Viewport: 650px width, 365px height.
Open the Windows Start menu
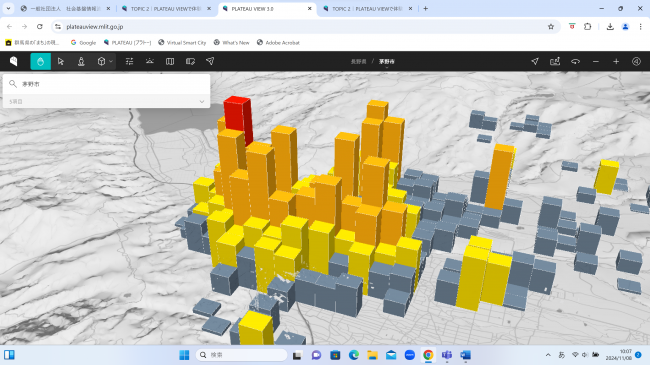point(184,355)
